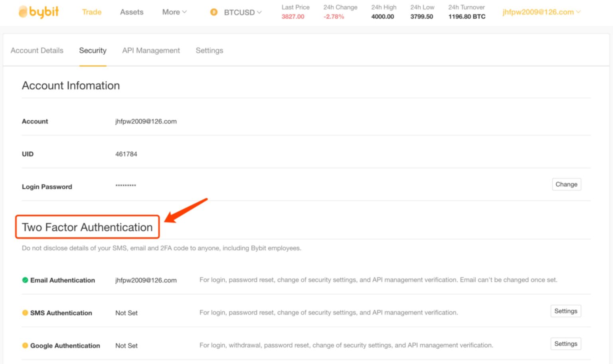Viewport: 613px width, 364px height.
Task: Click the Two Factor Authentication heading
Action: pyautogui.click(x=87, y=227)
